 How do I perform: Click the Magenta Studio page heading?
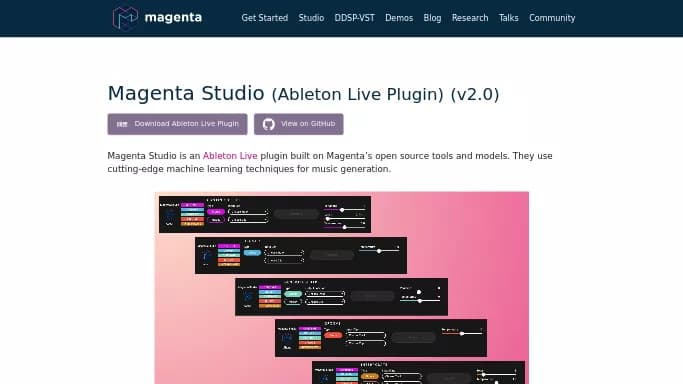(303, 93)
